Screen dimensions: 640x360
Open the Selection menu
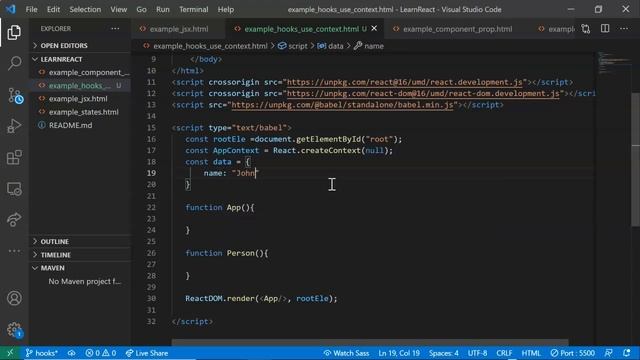click(85, 9)
